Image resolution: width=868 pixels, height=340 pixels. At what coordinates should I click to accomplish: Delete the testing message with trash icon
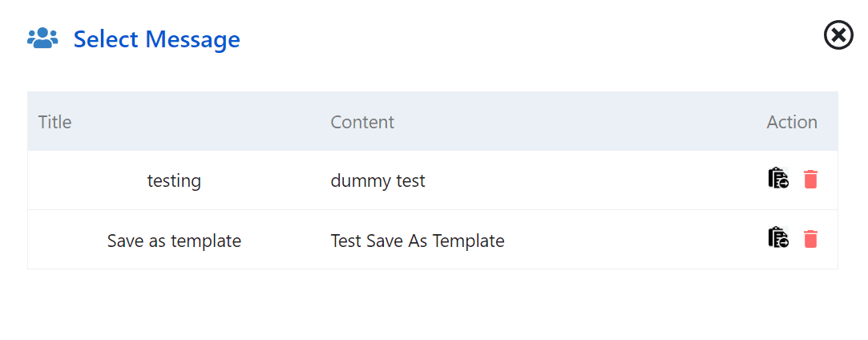coord(810,180)
